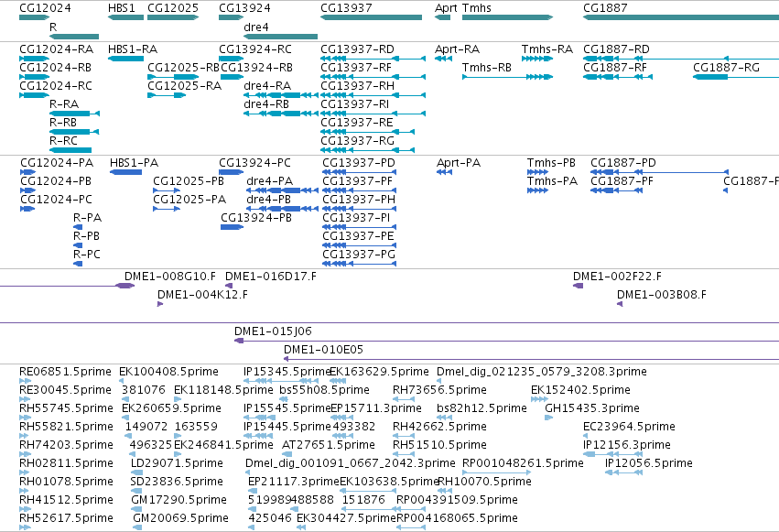779x532 pixels.
Task: Click EST IP12156.3prime
Action: click(627, 446)
